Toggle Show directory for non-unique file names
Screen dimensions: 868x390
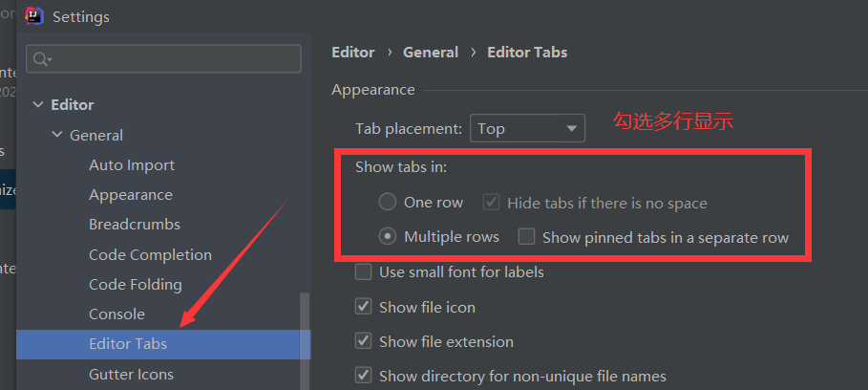[x=363, y=376]
